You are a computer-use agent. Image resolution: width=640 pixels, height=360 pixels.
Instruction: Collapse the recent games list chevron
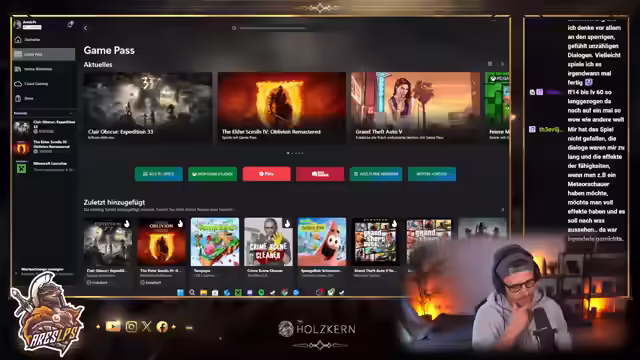[71, 113]
